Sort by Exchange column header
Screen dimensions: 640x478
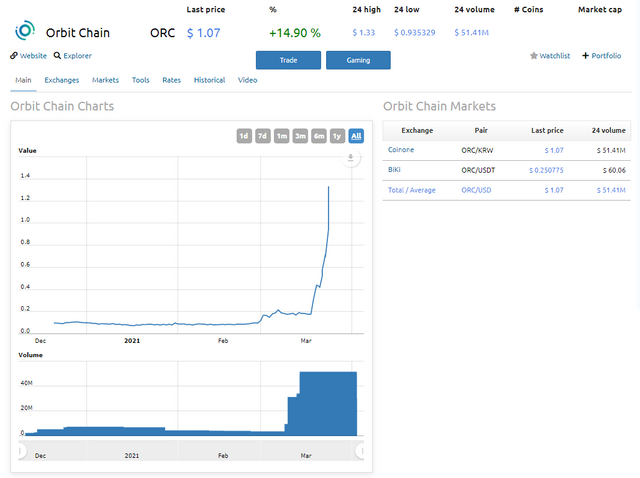417,130
